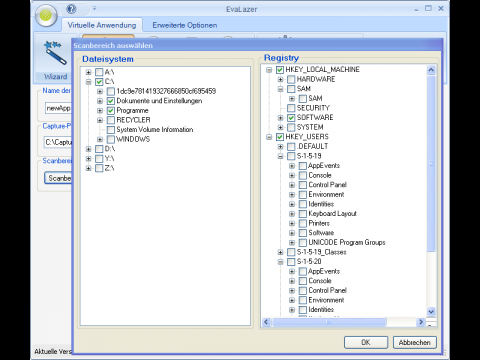The width and height of the screenshot is (480, 360).
Task: Click the partially hidden Scanbereich button
Action: [58, 178]
